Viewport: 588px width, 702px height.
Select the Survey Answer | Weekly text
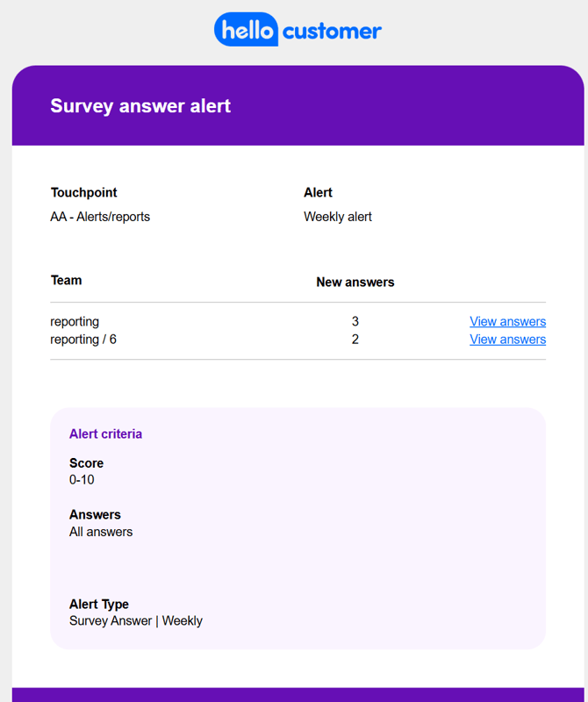(x=136, y=621)
